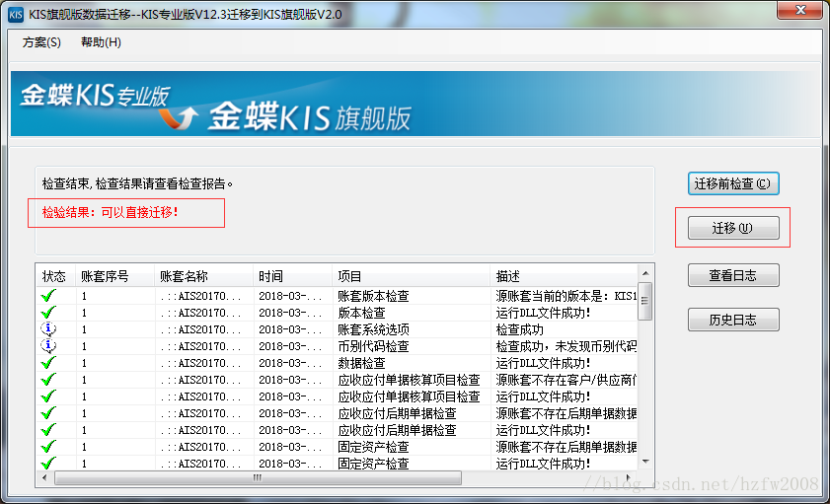
Task: Click the 迁移前检查(C) button
Action: point(733,183)
